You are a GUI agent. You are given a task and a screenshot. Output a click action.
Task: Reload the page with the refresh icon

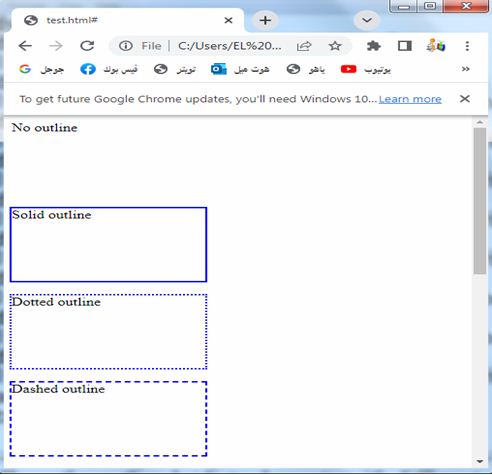[87, 46]
